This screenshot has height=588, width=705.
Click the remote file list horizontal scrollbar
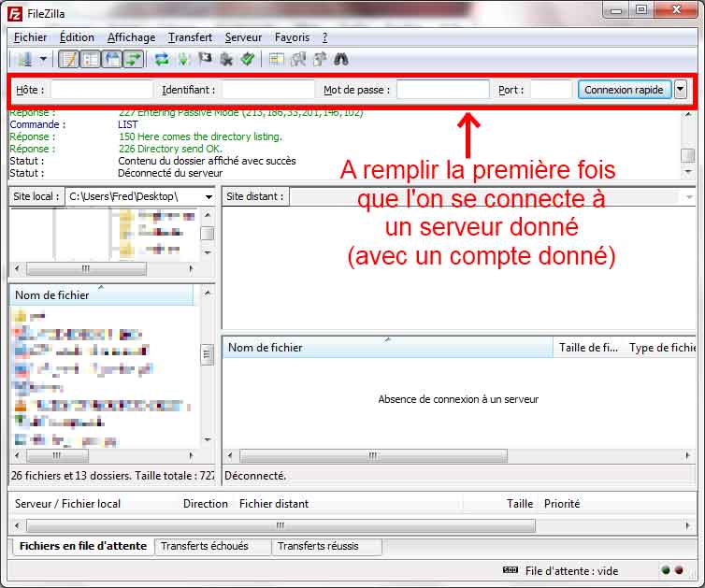(x=373, y=455)
